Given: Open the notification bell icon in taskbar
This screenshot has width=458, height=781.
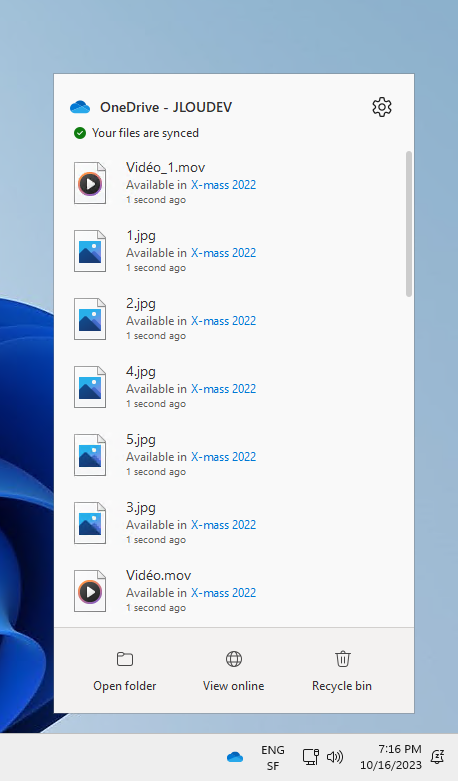Looking at the screenshot, I should [438, 757].
